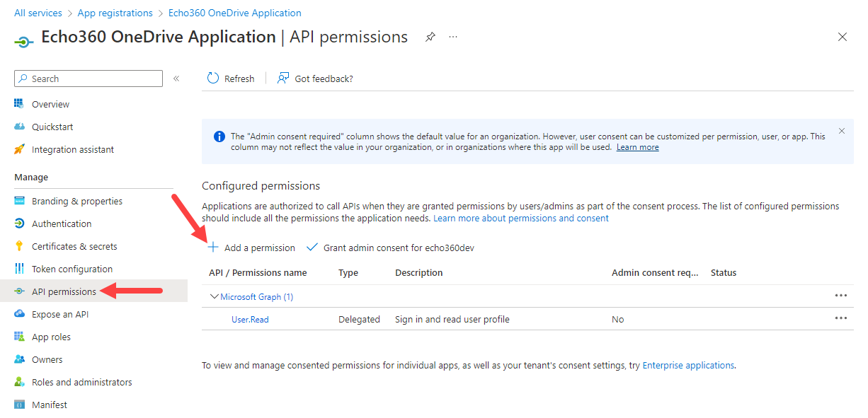Open the Quickstart menu item

(52, 127)
